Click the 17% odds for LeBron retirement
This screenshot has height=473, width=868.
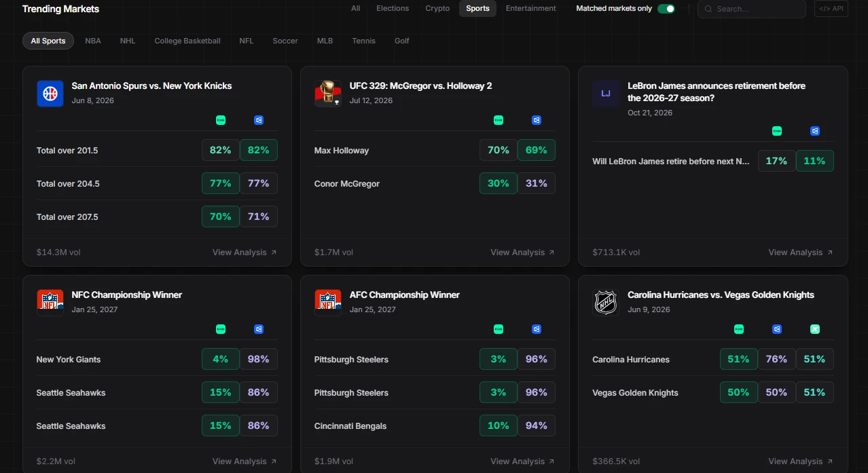click(777, 161)
